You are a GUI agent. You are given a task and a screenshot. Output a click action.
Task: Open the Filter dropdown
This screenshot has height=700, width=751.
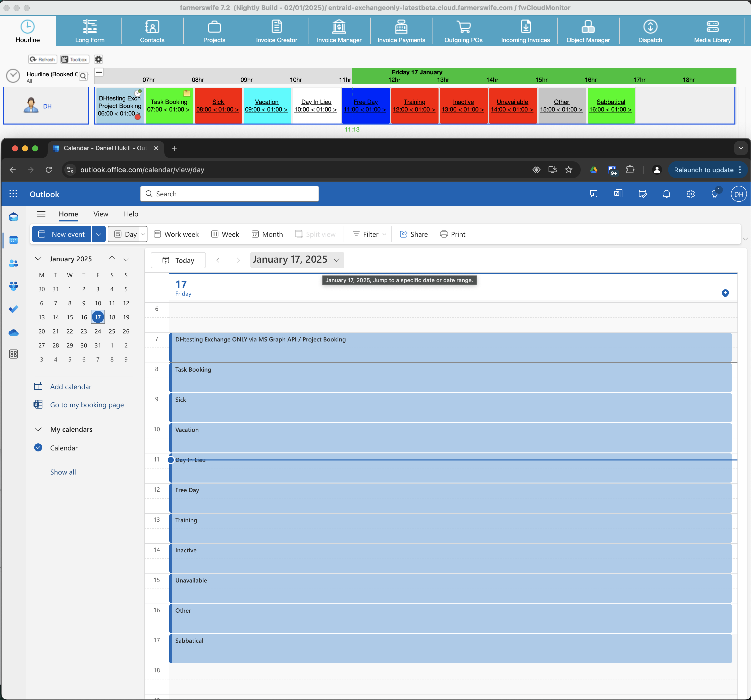click(x=369, y=234)
